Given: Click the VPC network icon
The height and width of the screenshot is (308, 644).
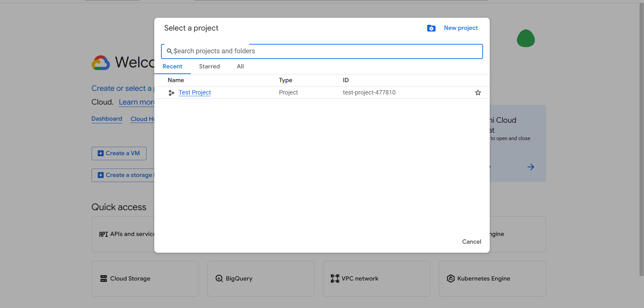Looking at the screenshot, I should (x=335, y=279).
